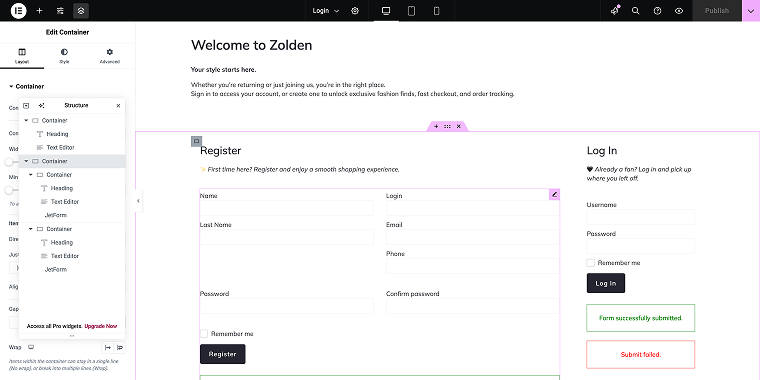Collapse the last Container in Structure
This screenshot has height=380, width=760.
[x=31, y=229]
